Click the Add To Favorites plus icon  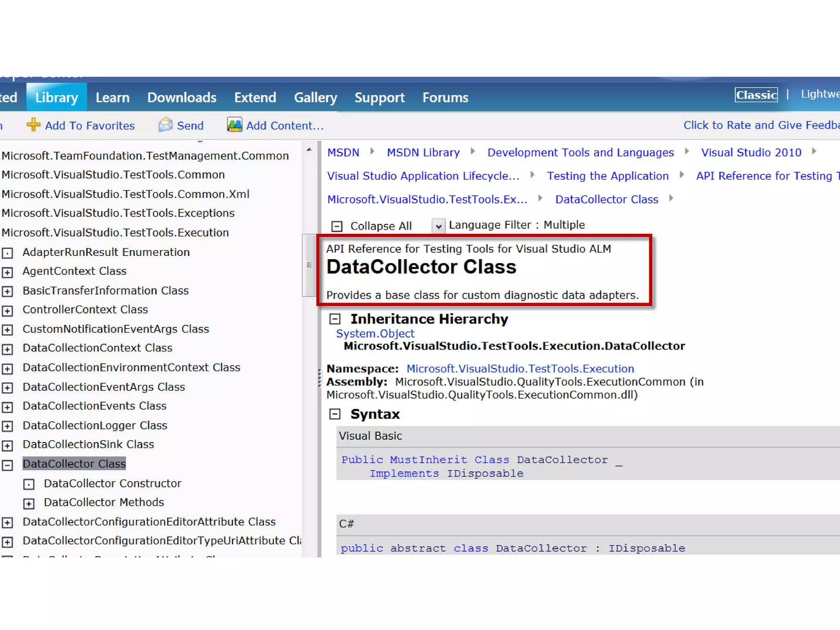click(33, 125)
